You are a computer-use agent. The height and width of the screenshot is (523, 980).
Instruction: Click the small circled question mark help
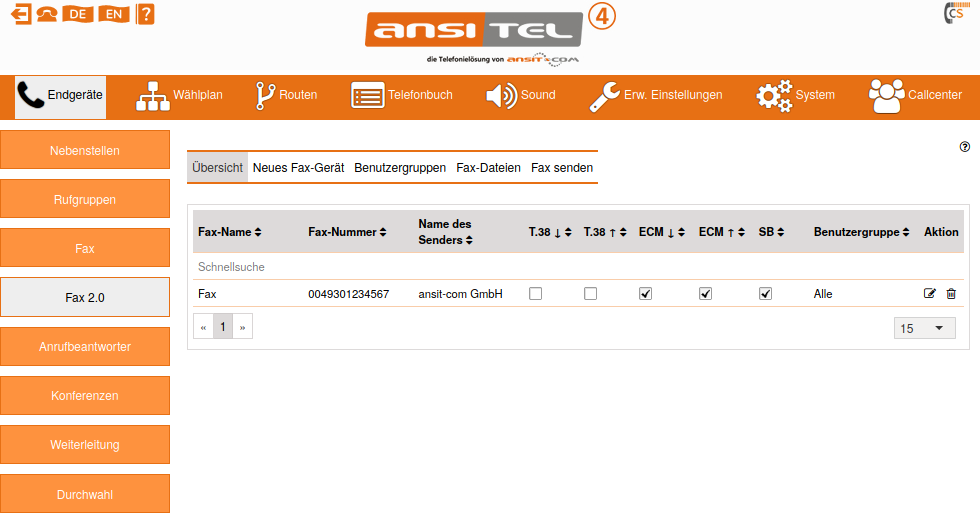(964, 147)
